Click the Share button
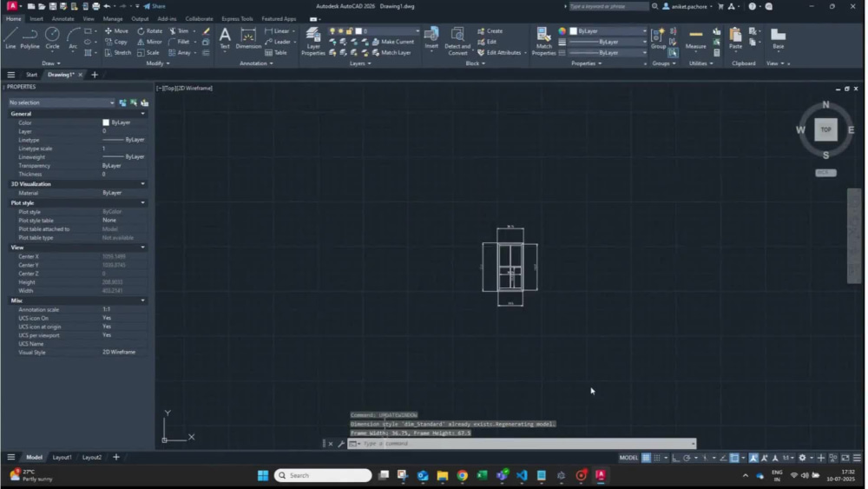This screenshot has height=489, width=868. (155, 6)
